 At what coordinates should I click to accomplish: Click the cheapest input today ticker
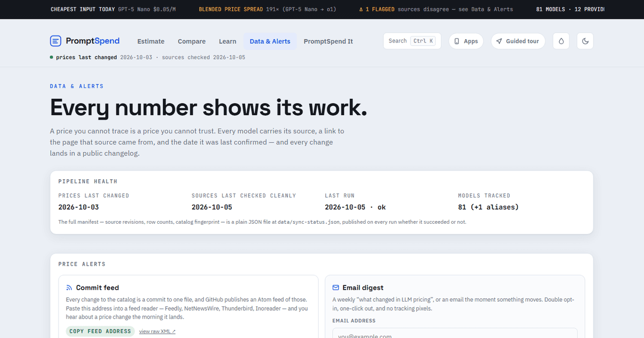[x=113, y=9]
